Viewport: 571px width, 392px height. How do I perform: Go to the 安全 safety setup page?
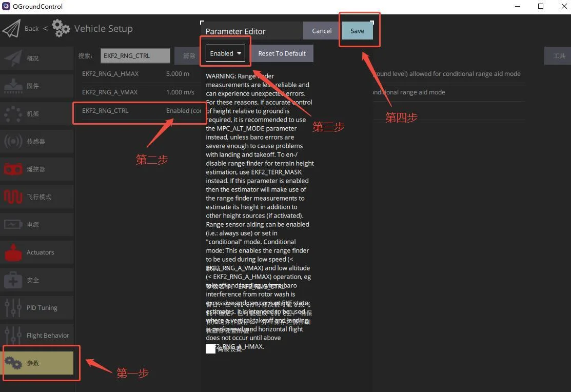click(37, 280)
